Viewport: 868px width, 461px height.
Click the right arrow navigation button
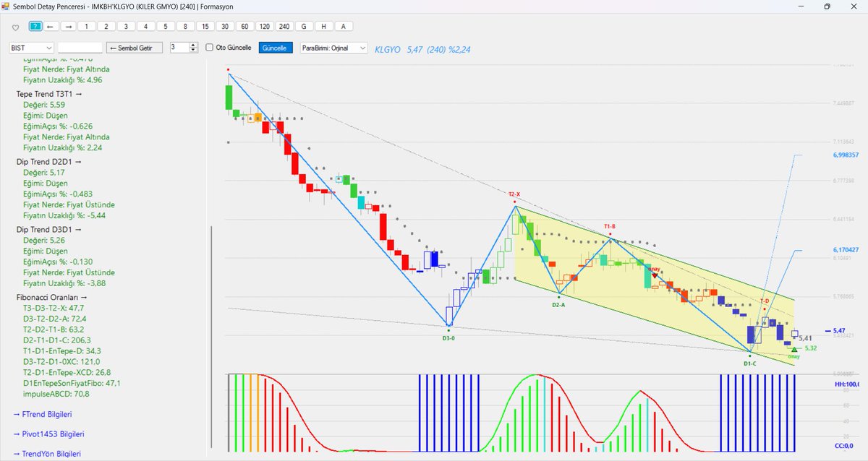(69, 26)
